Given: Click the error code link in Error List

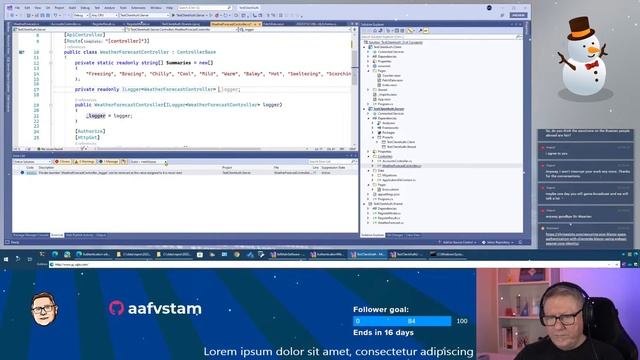Looking at the screenshot, I should click(x=31, y=173).
